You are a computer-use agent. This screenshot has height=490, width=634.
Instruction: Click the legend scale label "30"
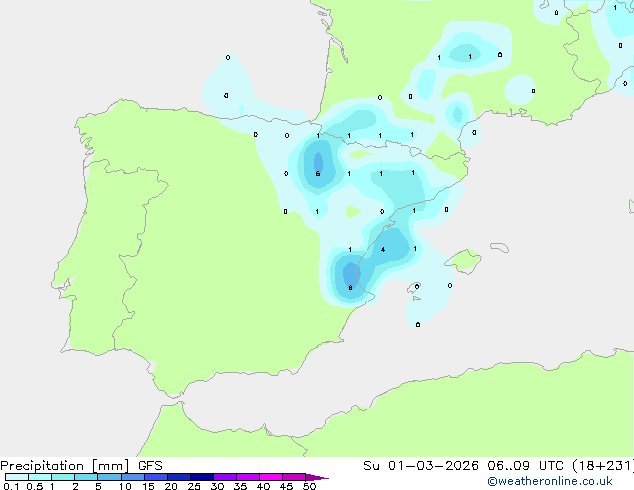coord(217,486)
